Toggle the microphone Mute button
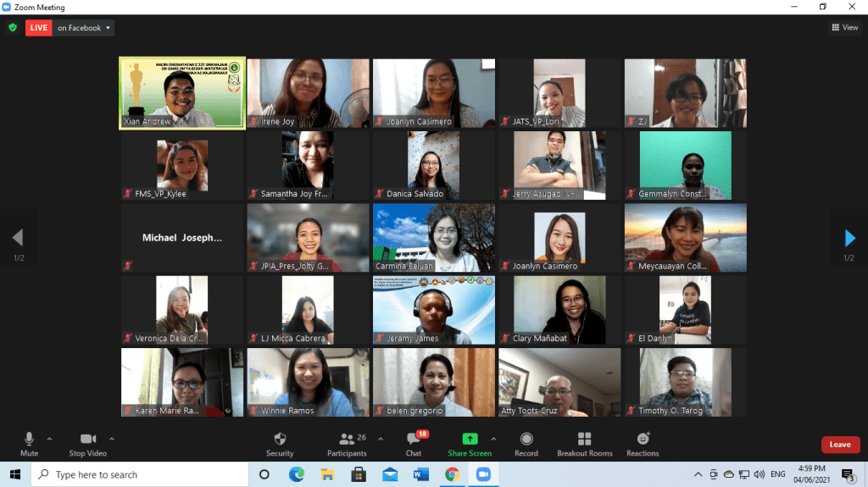 29,445
